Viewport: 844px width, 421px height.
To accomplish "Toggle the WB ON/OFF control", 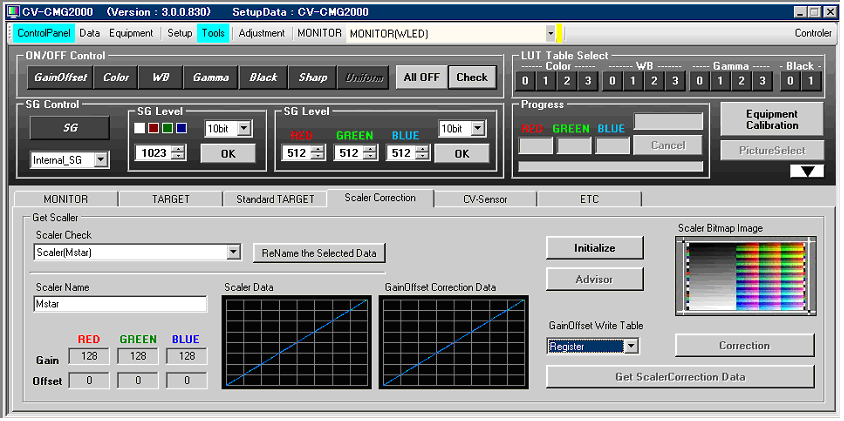I will 160,78.
